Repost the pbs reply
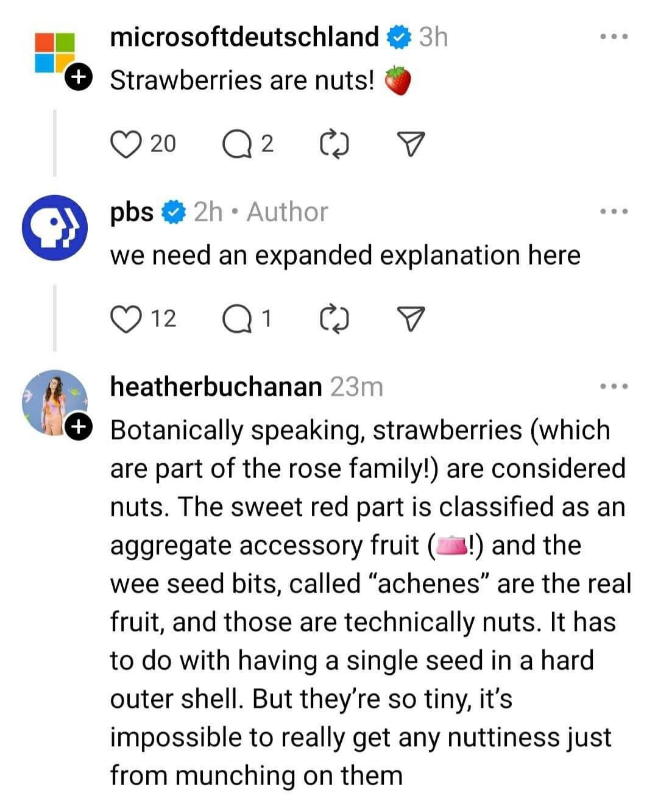Screen dimensions: 658x812 pyautogui.click(x=334, y=319)
